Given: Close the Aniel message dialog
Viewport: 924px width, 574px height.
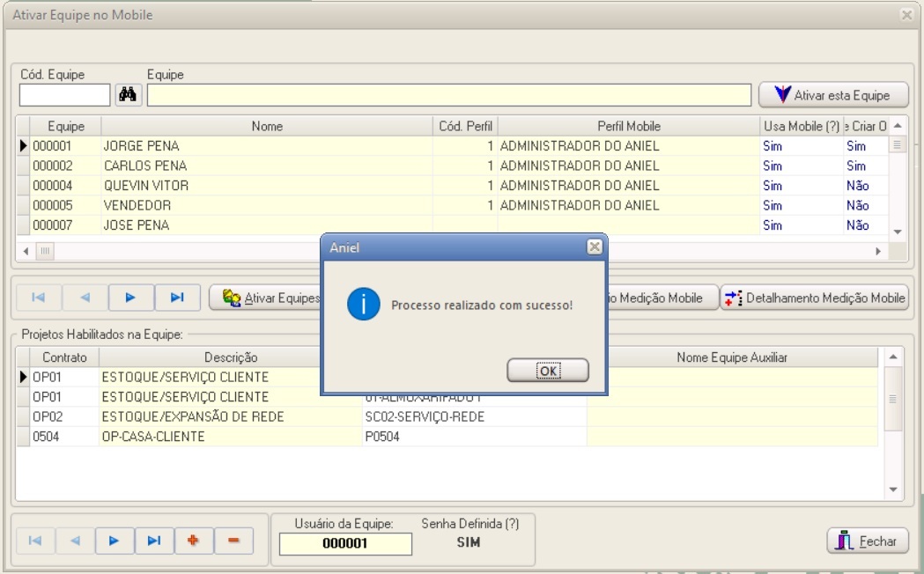Looking at the screenshot, I should [595, 247].
